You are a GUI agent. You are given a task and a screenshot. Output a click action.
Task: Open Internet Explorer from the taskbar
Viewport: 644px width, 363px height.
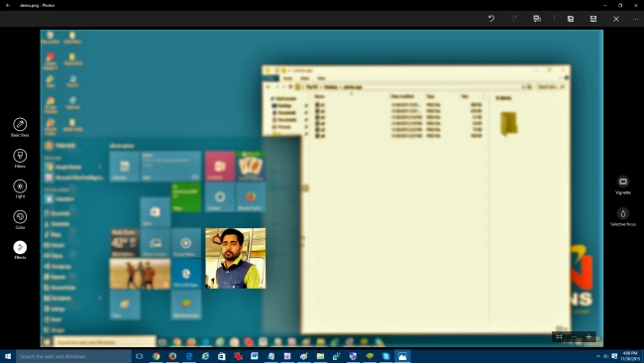205,356
